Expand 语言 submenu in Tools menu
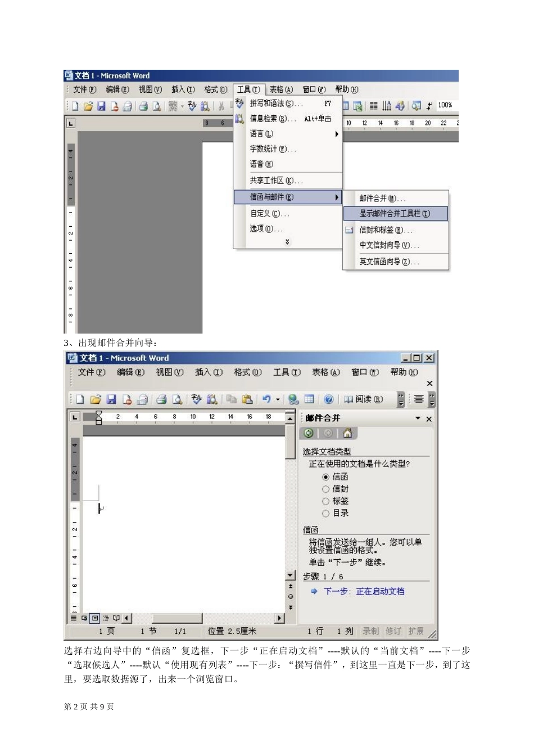The height and width of the screenshot is (756, 534). pos(337,134)
